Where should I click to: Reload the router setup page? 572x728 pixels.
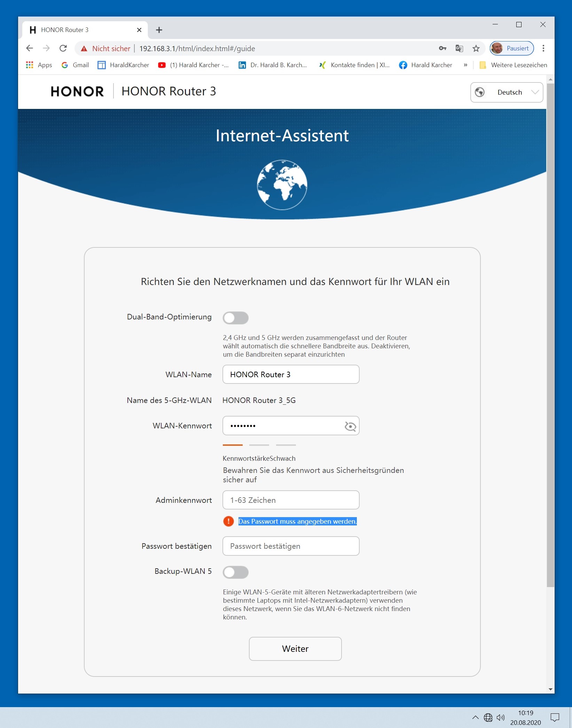(63, 48)
